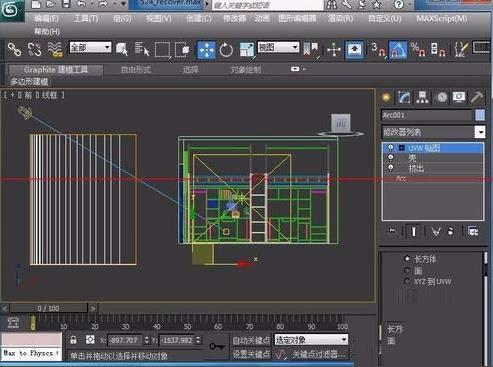This screenshot has height=367, width=493.
Task: Click the star favorites icon in title bar
Action: pos(377,4)
